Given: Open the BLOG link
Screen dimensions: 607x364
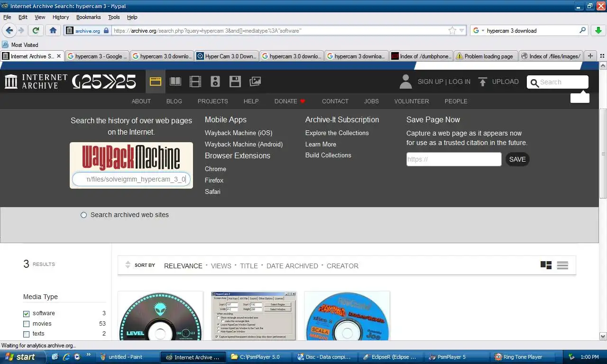Looking at the screenshot, I should tap(174, 101).
